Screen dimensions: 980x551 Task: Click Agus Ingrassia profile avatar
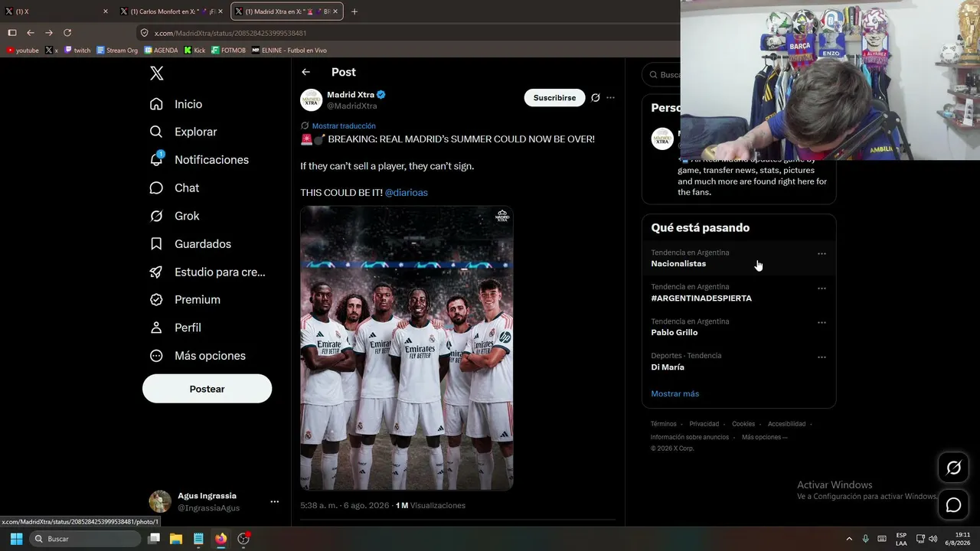(x=160, y=501)
